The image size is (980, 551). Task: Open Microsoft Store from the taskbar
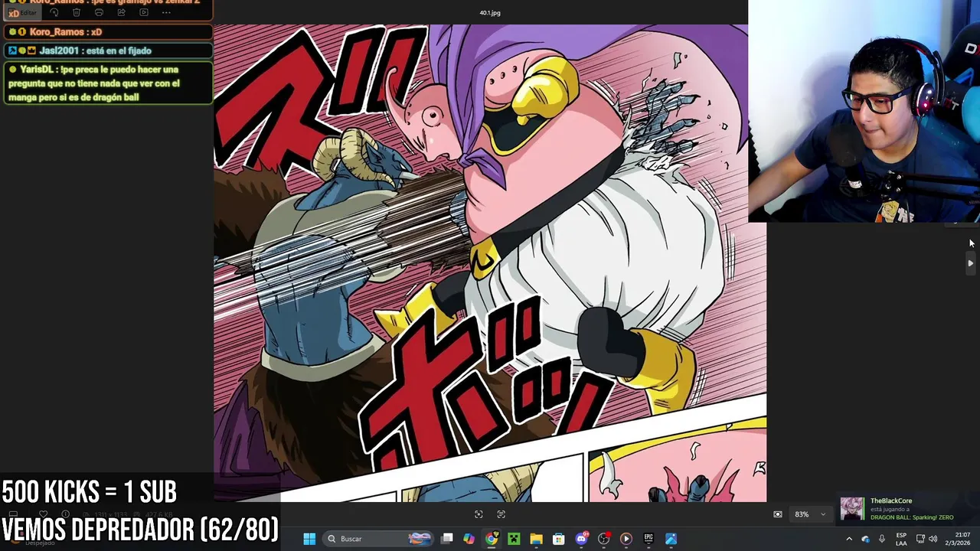pyautogui.click(x=558, y=539)
